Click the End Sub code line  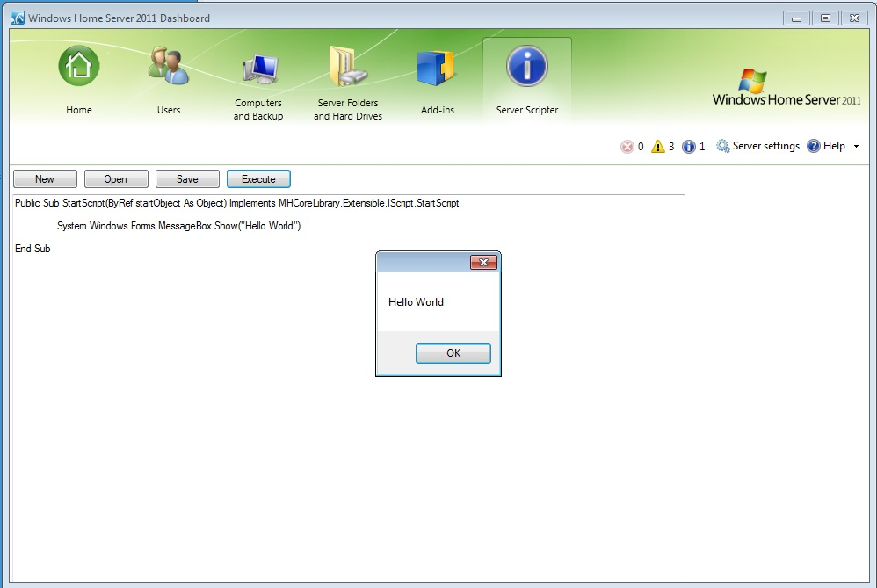(33, 249)
